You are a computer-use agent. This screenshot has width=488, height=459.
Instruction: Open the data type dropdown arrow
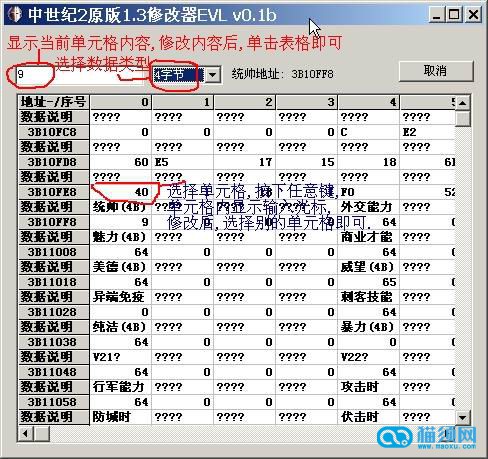[x=212, y=75]
